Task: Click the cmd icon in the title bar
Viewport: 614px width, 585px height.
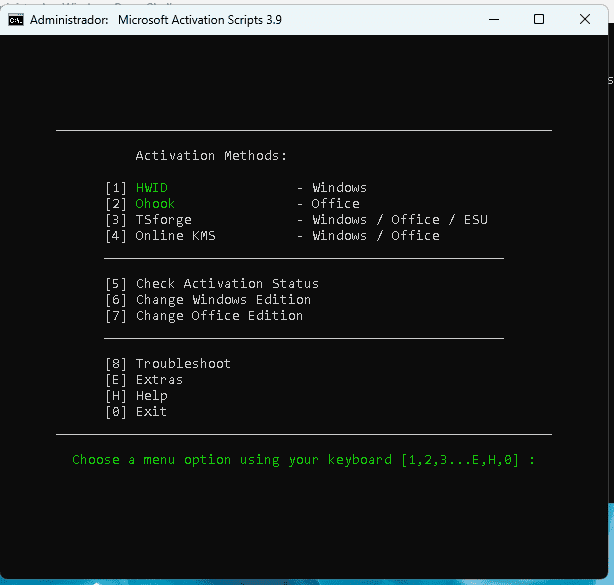Action: click(16, 19)
